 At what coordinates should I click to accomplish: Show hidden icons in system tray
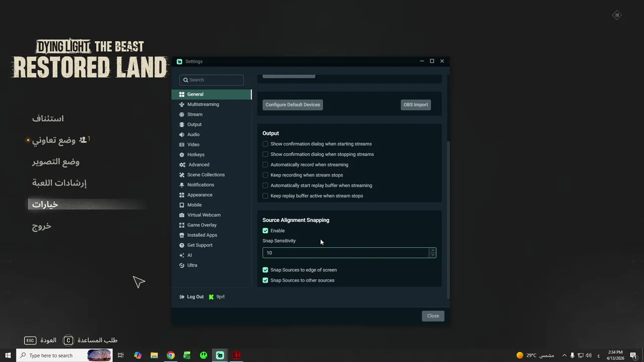[564, 355]
